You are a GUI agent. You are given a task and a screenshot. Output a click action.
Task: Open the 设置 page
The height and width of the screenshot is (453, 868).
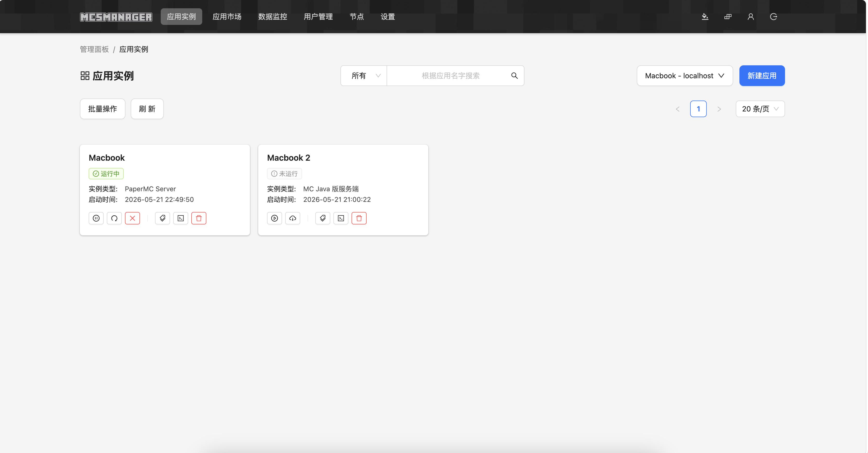(388, 17)
